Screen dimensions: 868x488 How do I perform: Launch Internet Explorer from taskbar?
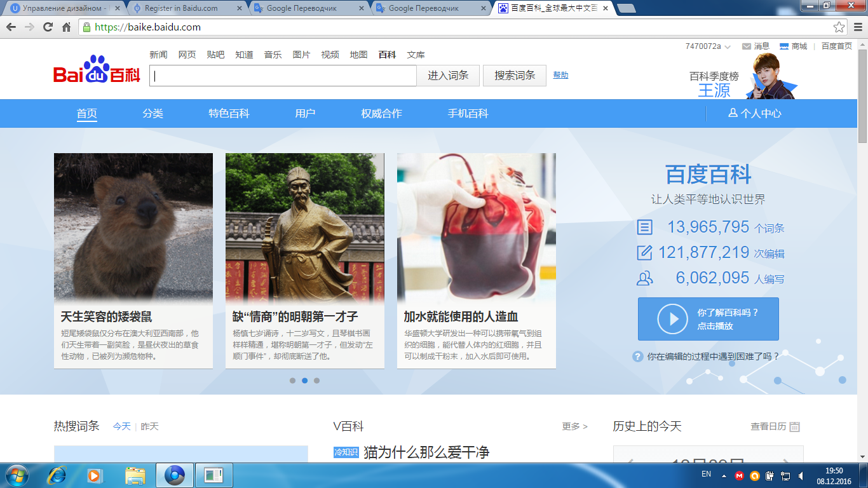click(x=57, y=475)
